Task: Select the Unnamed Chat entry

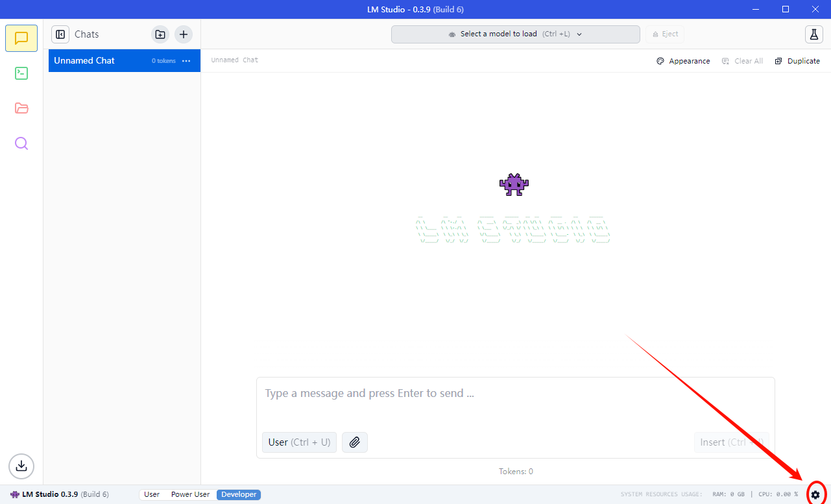Action: (97, 61)
